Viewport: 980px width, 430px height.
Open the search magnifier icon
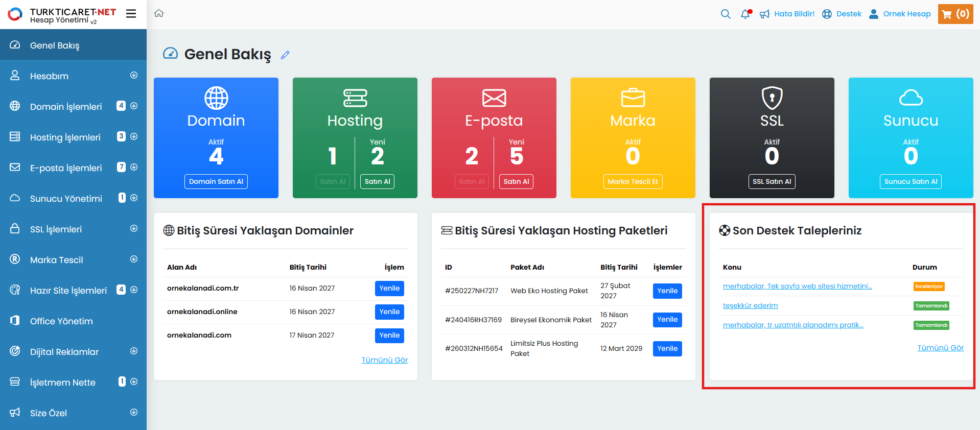pyautogui.click(x=725, y=14)
